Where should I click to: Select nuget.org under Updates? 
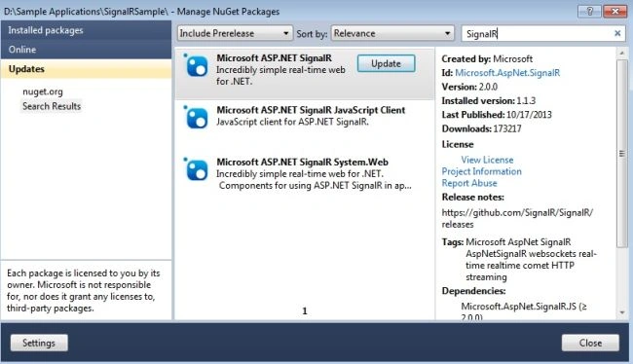point(43,91)
